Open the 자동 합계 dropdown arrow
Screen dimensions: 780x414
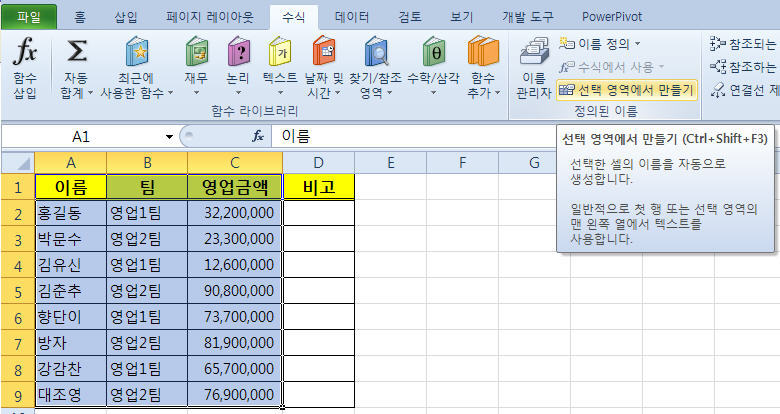tap(90, 93)
